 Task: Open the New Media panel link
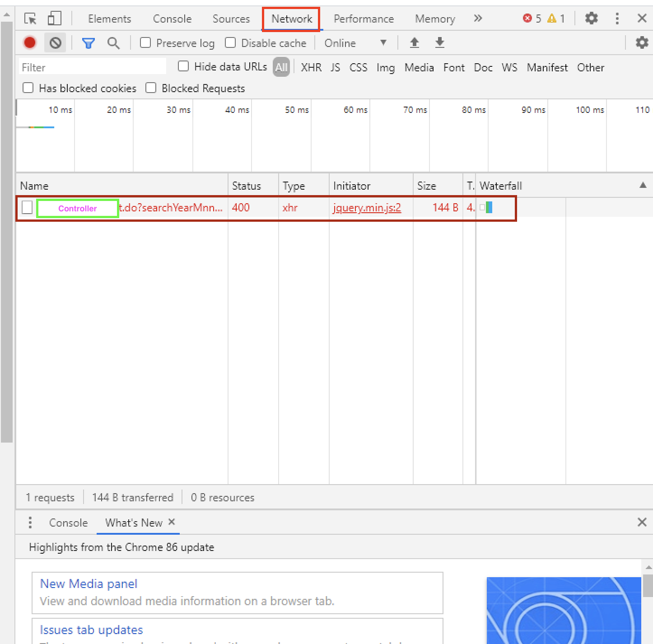click(89, 584)
